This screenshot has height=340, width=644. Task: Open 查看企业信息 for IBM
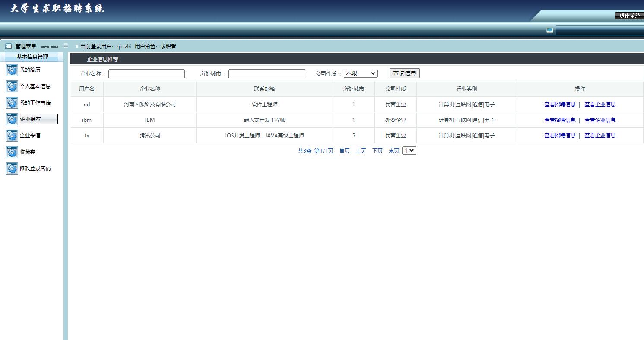coord(600,120)
